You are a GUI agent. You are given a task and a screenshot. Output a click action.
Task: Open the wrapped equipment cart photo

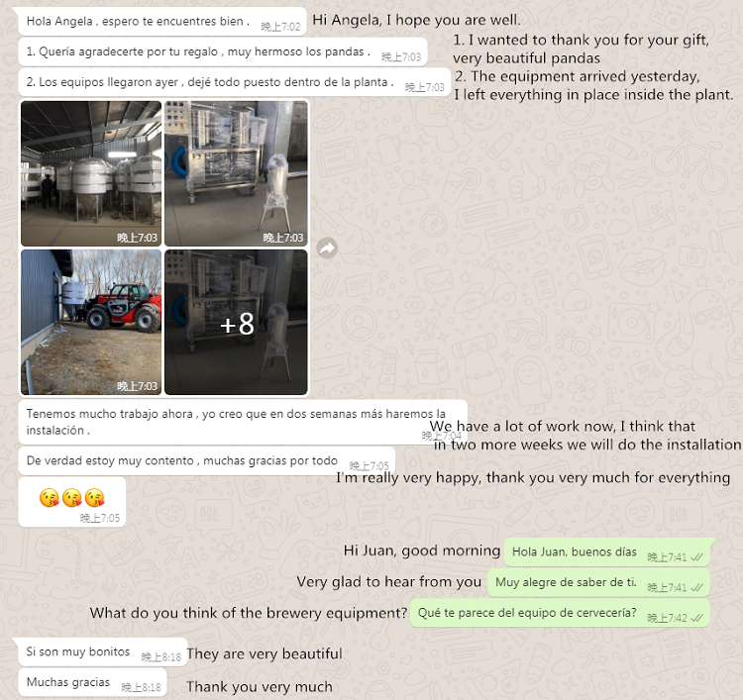pyautogui.click(x=236, y=173)
